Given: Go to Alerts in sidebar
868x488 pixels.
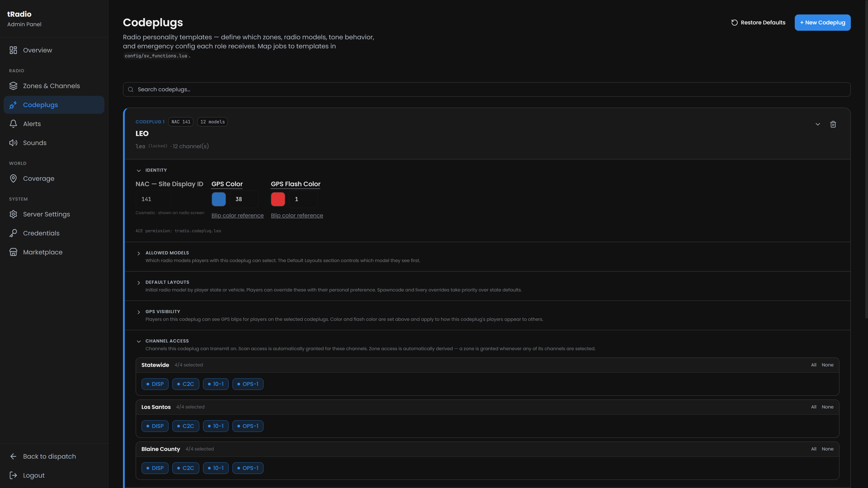Looking at the screenshot, I should [x=54, y=124].
